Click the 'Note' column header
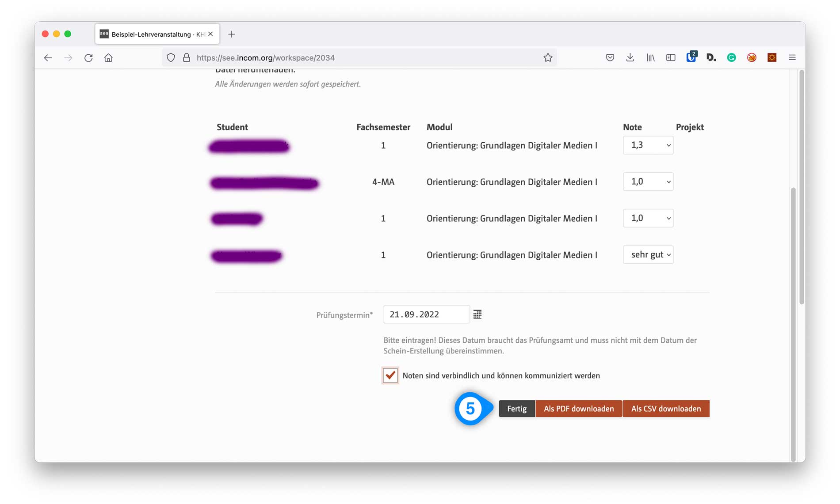 point(632,127)
